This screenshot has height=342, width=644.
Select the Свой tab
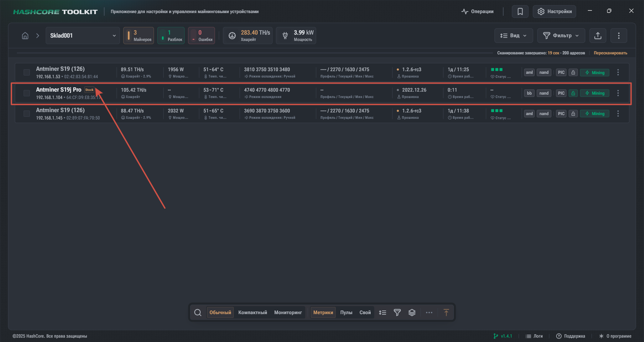tap(365, 312)
